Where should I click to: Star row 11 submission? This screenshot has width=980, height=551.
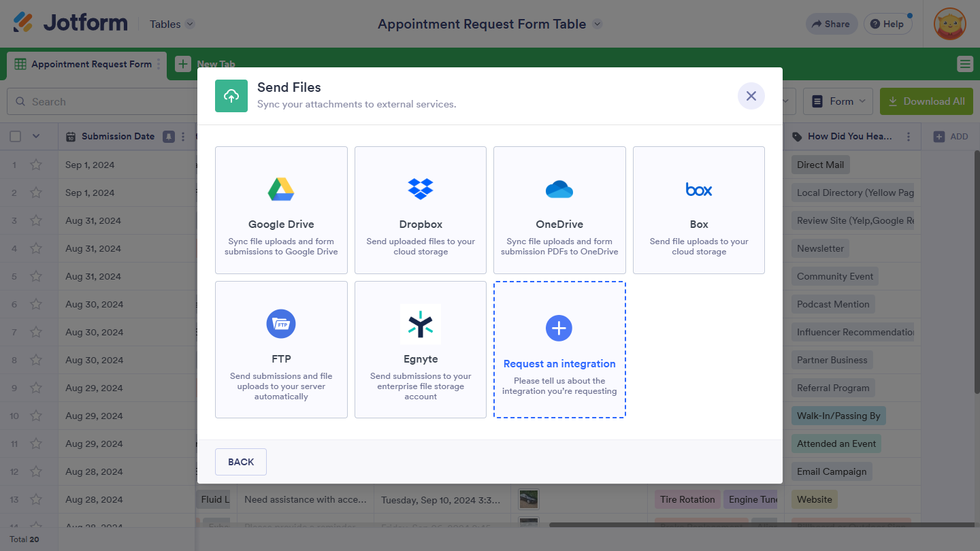pyautogui.click(x=36, y=444)
